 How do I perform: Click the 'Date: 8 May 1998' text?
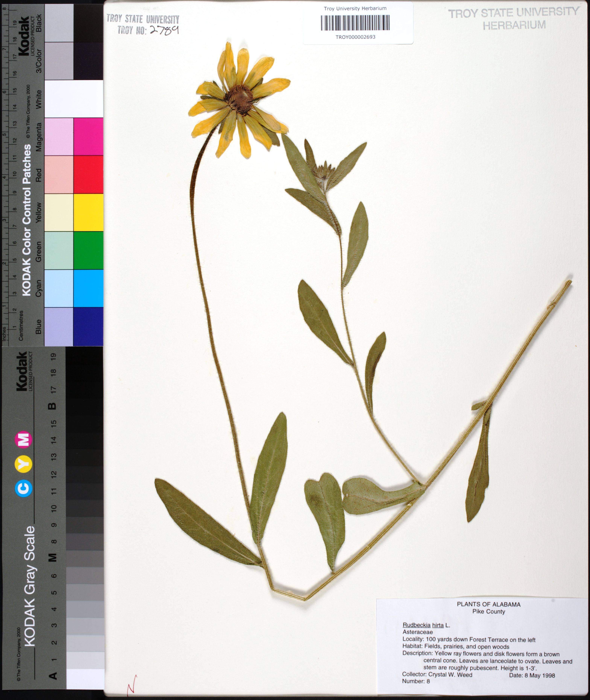[532, 675]
